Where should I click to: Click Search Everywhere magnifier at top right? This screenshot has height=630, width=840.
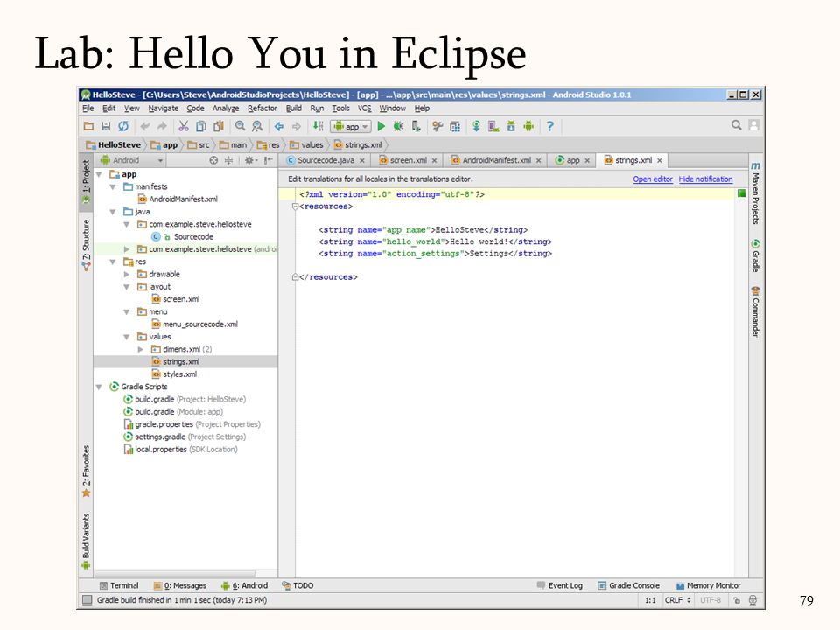tap(737, 125)
